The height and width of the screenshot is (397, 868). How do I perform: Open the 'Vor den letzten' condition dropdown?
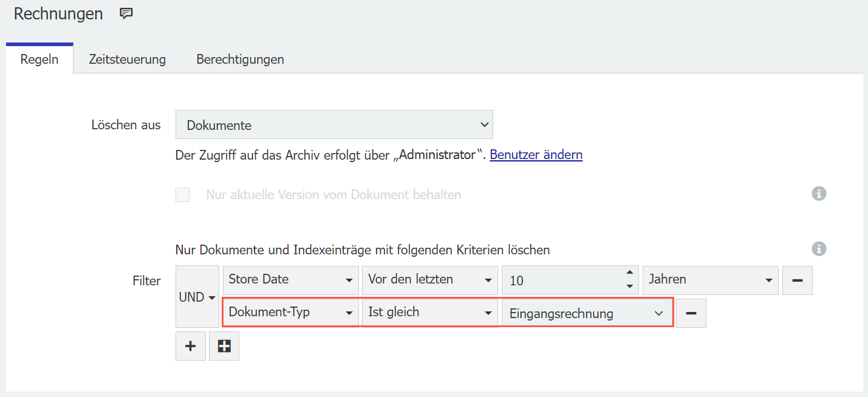429,280
